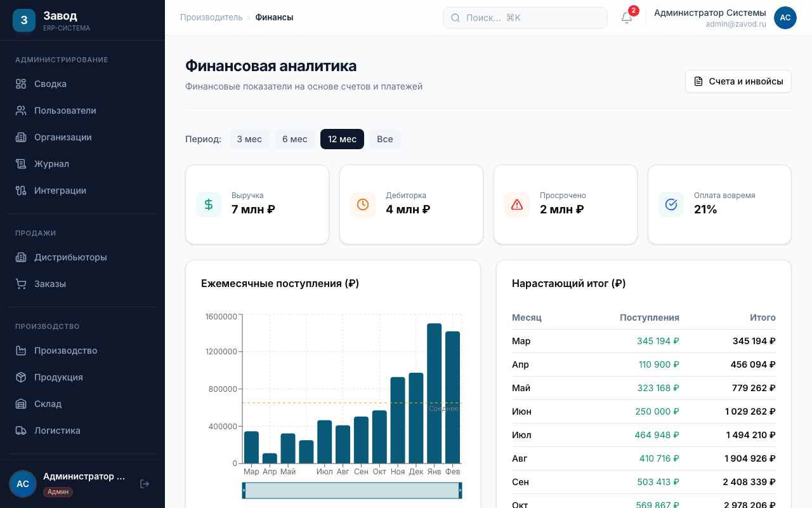Go to Пользователи in sidebar

point(65,110)
